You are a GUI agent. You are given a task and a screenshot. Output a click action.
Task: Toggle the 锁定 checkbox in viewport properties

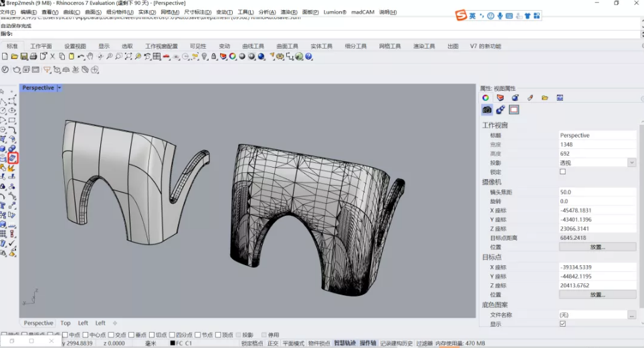coord(562,172)
